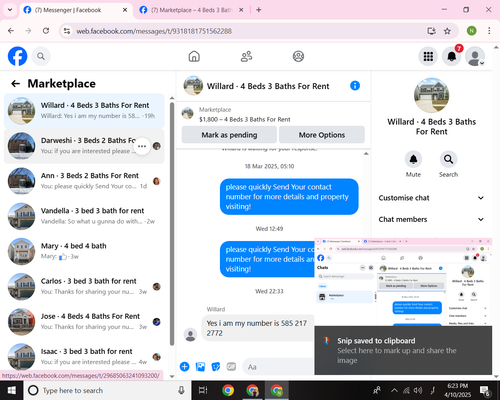The height and width of the screenshot is (400, 500).
Task: Open the profile circle icon in top navigation
Action: [x=298, y=56]
